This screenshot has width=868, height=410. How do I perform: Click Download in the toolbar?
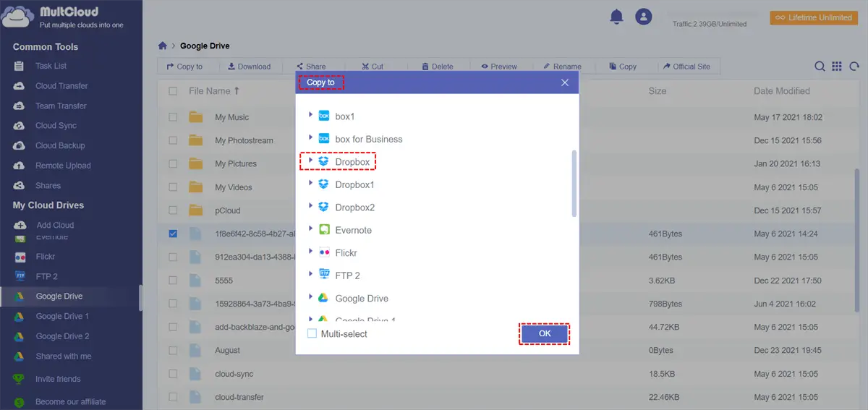[x=249, y=67]
